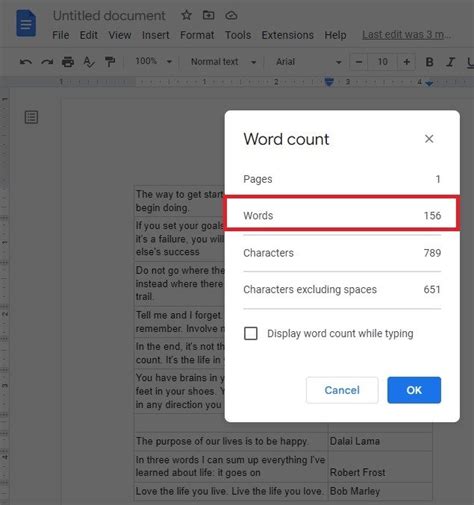Open the View menu
The width and height of the screenshot is (474, 505).
point(120,35)
